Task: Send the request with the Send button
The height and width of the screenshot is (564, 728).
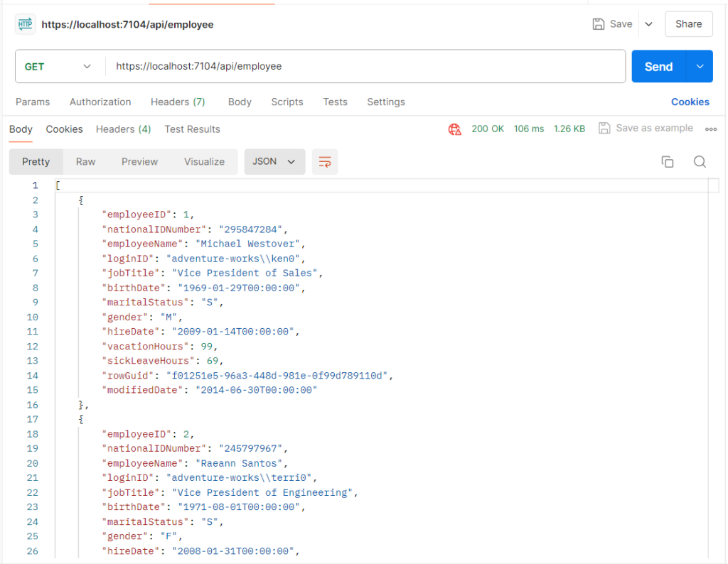Action: point(658,66)
